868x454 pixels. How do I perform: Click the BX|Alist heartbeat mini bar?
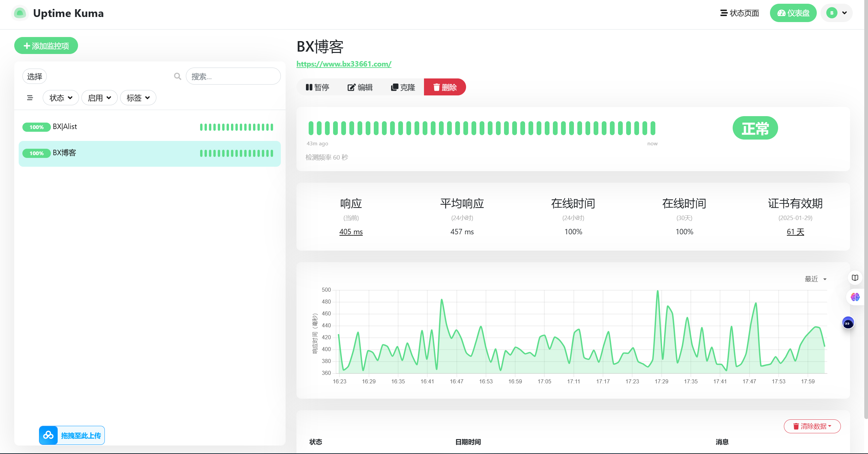click(x=236, y=127)
